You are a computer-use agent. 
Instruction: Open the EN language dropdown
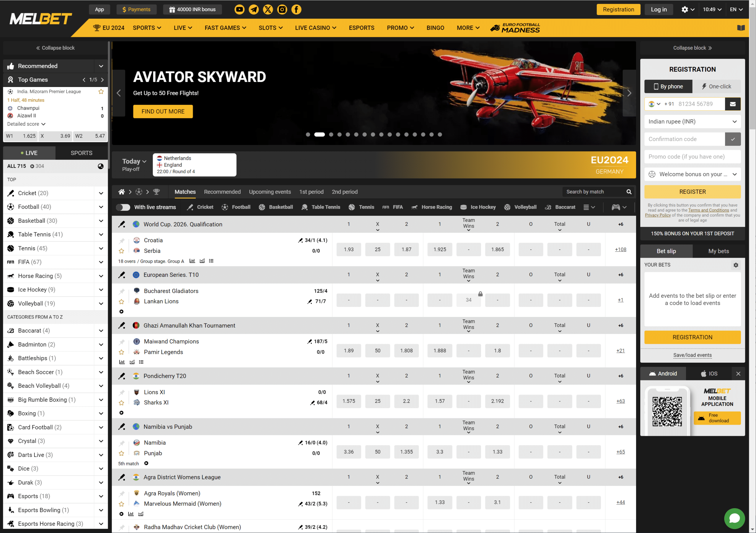click(x=736, y=9)
